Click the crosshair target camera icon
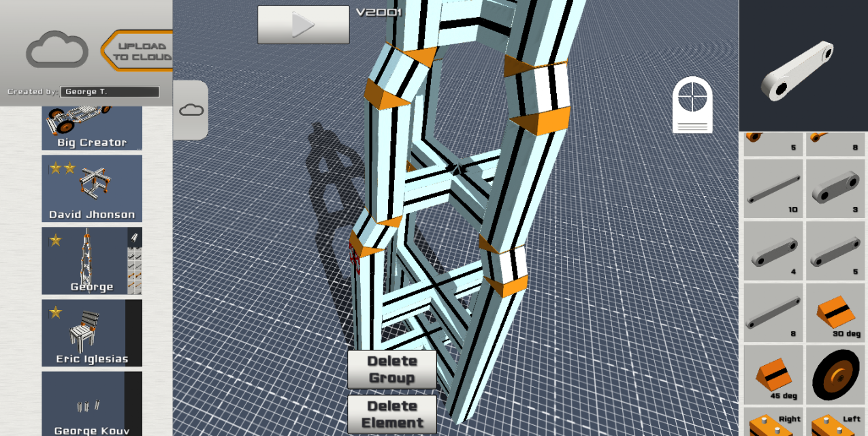The width and height of the screenshot is (868, 436). click(x=692, y=104)
